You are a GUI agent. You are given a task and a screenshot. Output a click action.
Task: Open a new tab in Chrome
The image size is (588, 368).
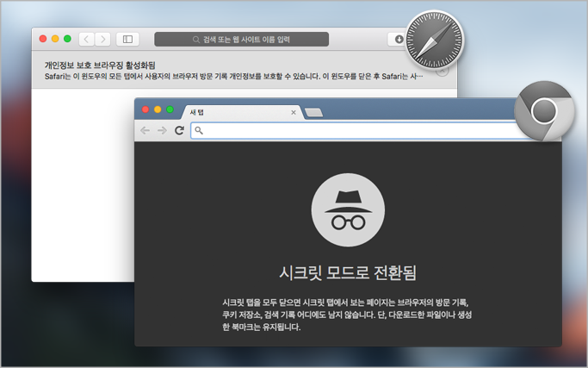(x=313, y=112)
